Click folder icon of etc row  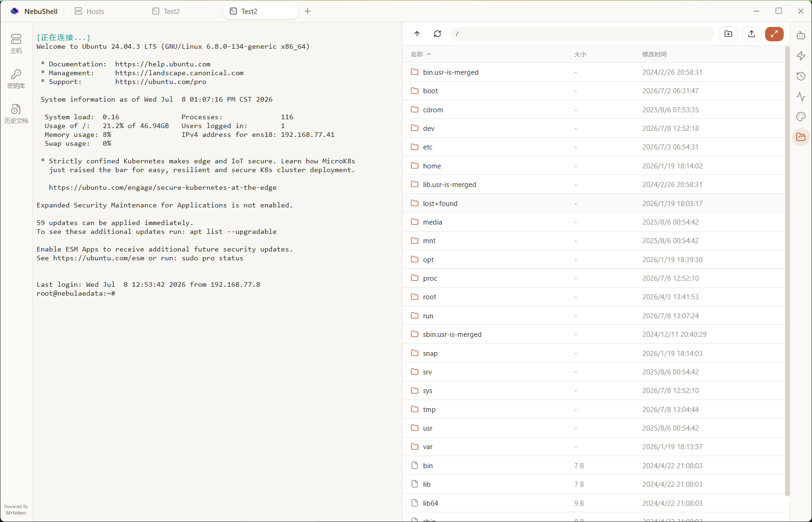[x=415, y=147]
